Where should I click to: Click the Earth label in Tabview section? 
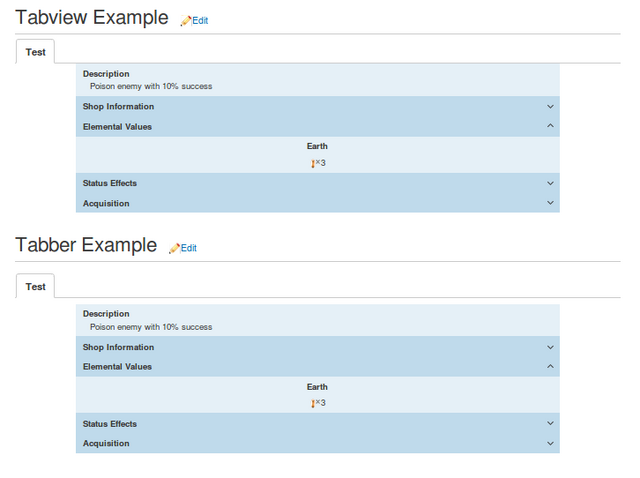click(317, 146)
